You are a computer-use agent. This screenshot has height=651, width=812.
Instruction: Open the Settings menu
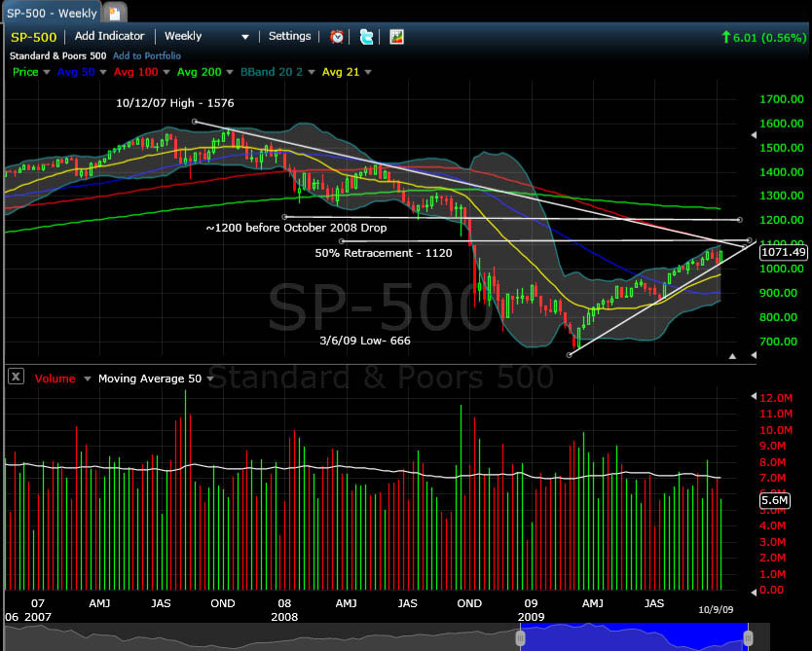[x=289, y=37]
